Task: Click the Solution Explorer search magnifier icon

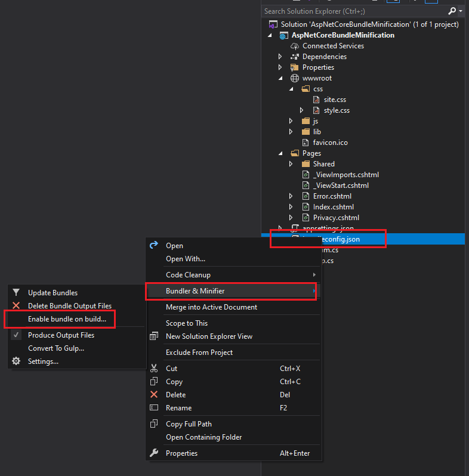Action: tap(452, 11)
